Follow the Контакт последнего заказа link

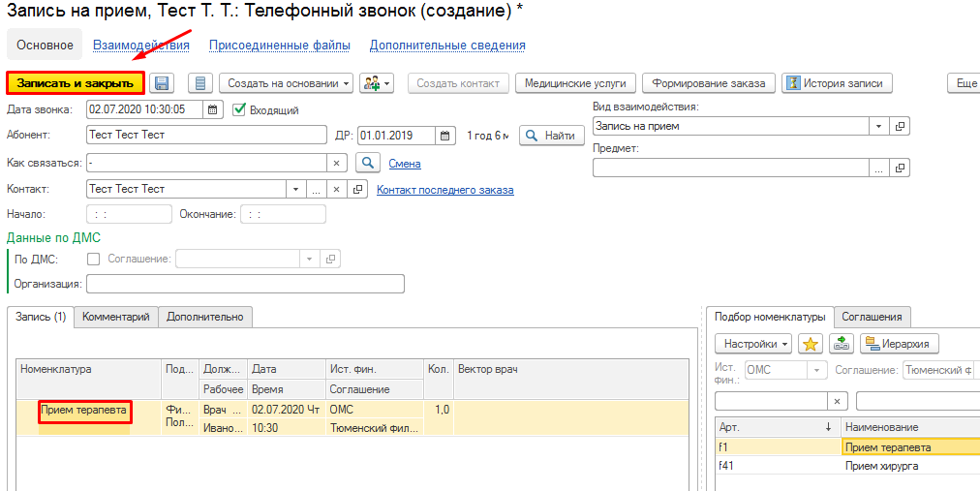444,190
